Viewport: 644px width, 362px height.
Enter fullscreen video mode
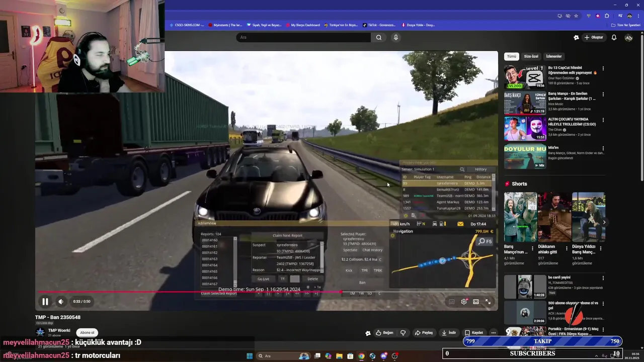pyautogui.click(x=488, y=302)
